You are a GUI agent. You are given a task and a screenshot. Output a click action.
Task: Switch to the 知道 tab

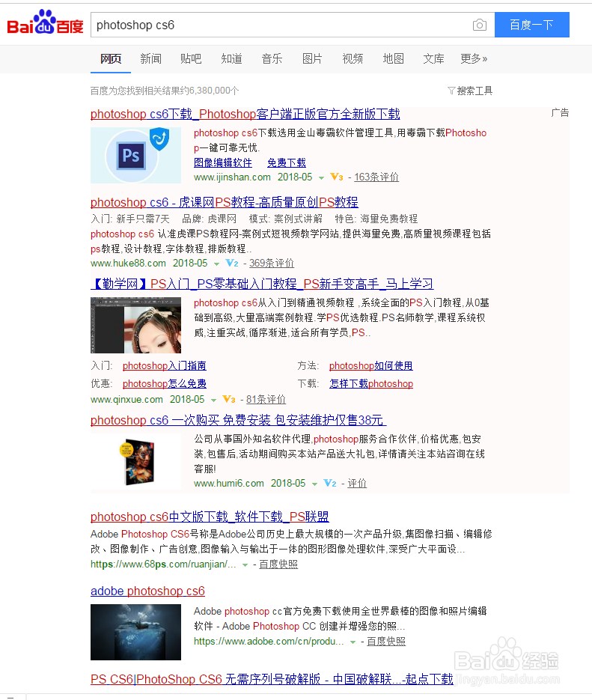[x=231, y=59]
